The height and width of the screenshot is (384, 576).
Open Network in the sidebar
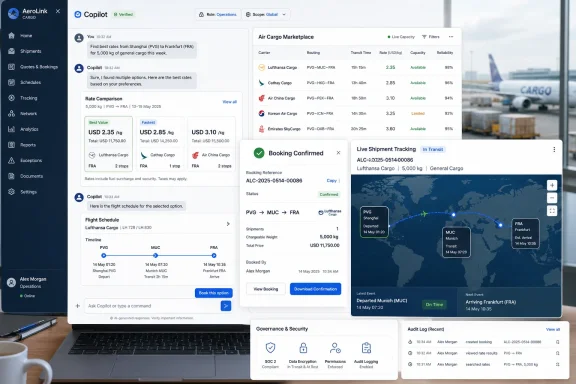pos(28,114)
